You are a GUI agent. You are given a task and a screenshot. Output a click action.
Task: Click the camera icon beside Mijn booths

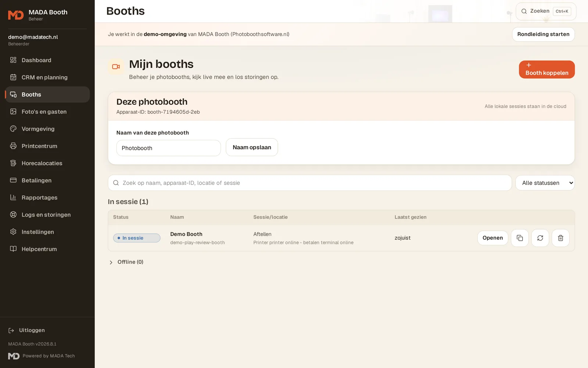[116, 67]
